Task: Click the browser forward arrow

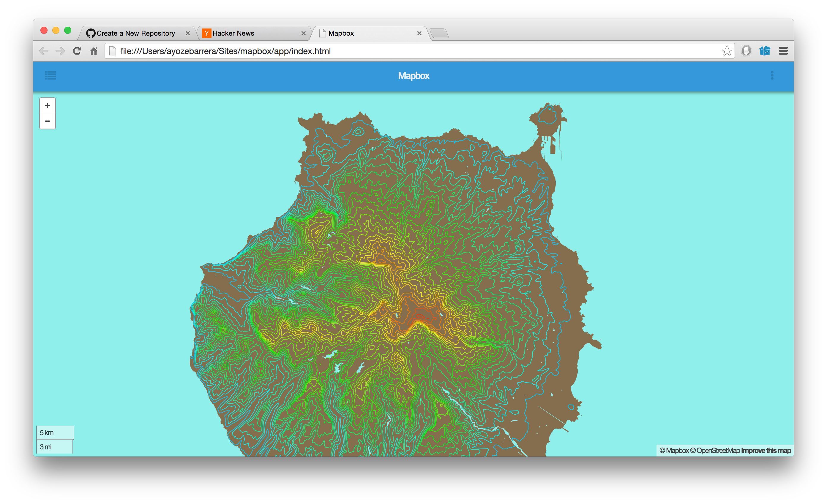Action: 60,51
